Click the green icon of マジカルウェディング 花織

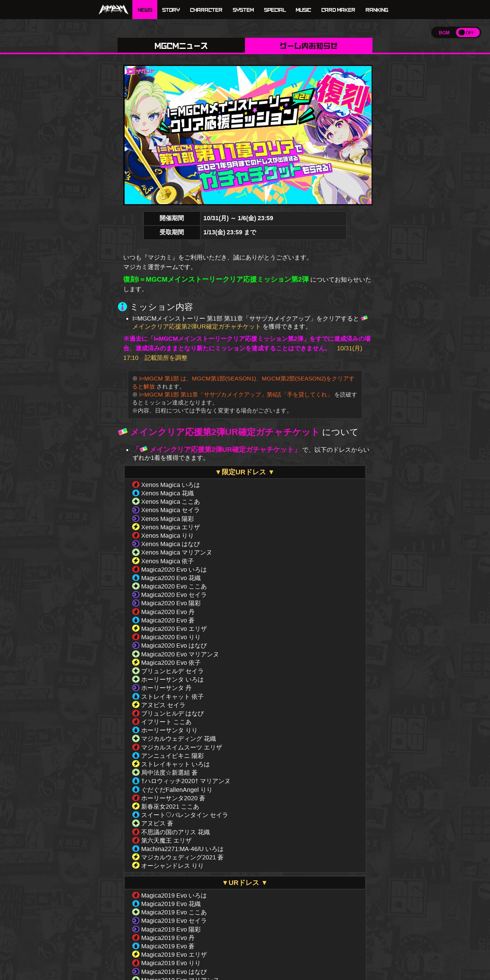pyautogui.click(x=135, y=738)
